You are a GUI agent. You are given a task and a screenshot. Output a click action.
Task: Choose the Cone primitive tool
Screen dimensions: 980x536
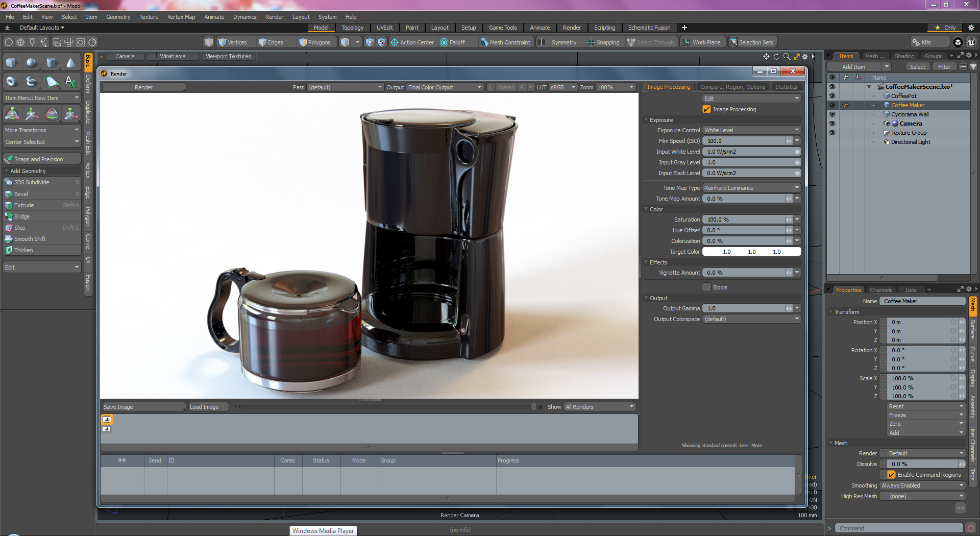point(71,63)
